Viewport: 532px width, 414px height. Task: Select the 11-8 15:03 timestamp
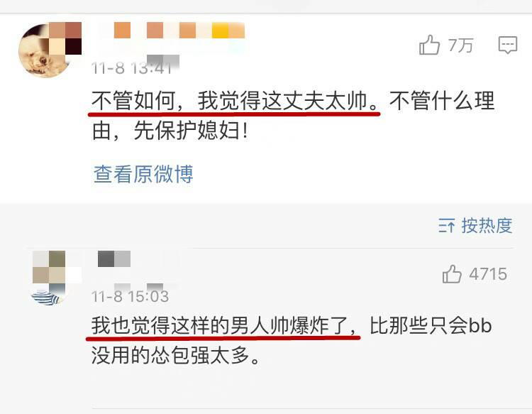(x=130, y=297)
